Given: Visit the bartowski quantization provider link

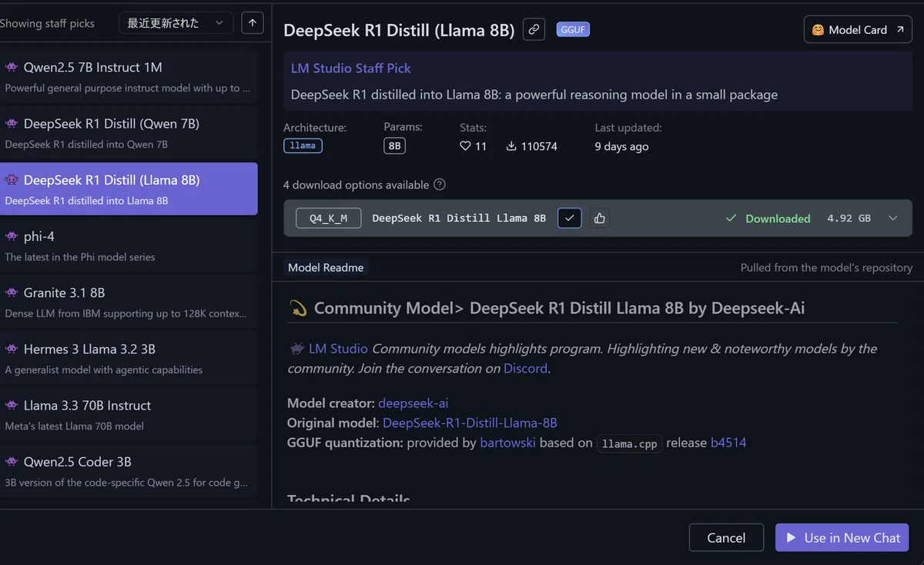Looking at the screenshot, I should point(507,443).
